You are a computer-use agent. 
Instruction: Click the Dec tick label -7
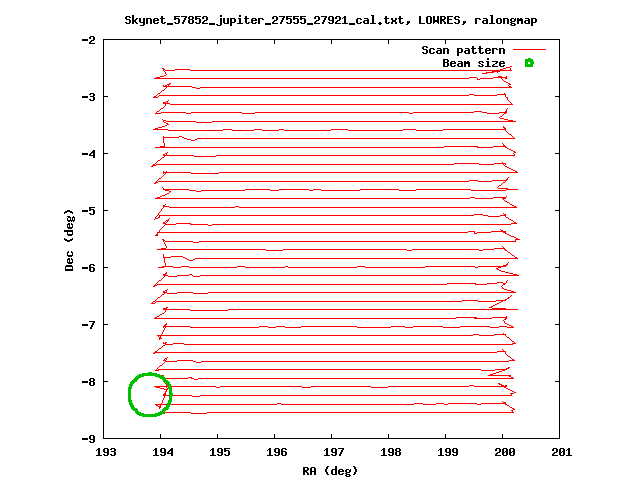click(x=89, y=325)
